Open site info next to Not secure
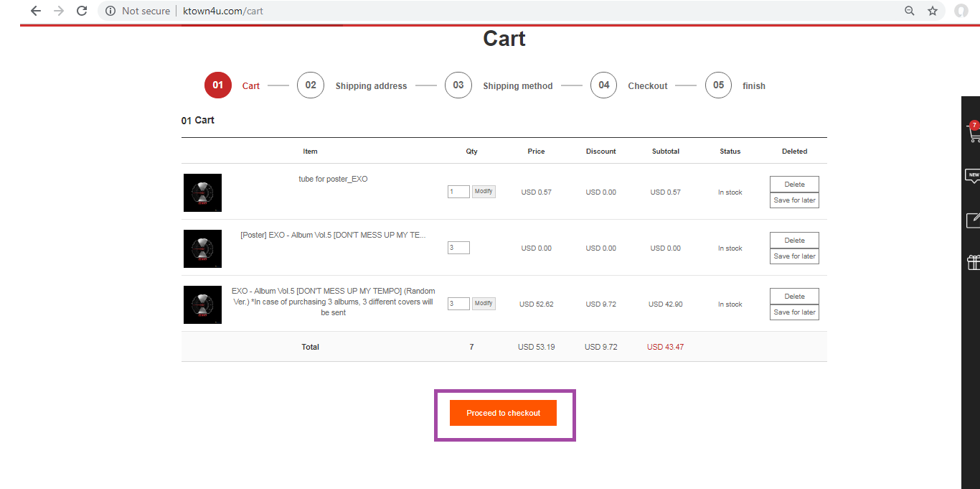The image size is (980, 489). pyautogui.click(x=110, y=11)
